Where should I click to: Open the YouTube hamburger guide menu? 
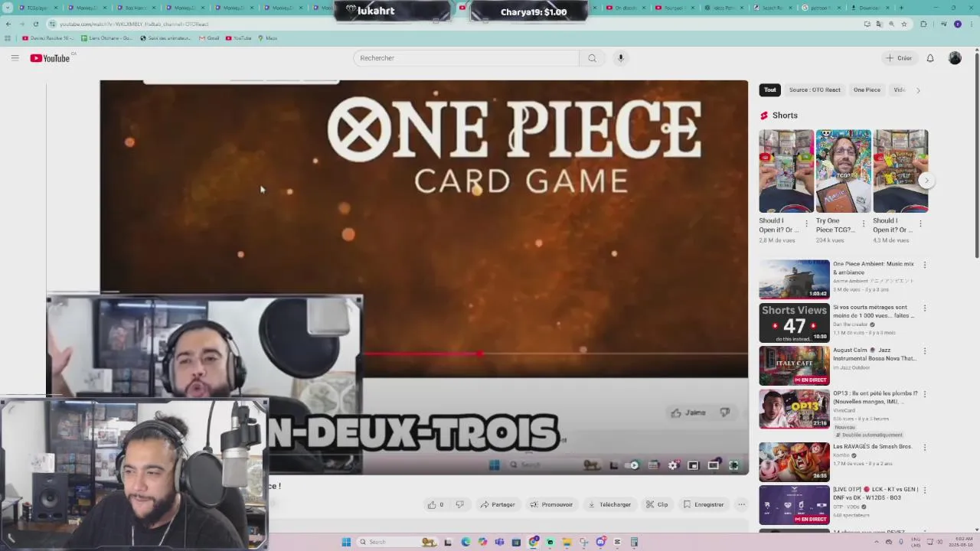15,58
